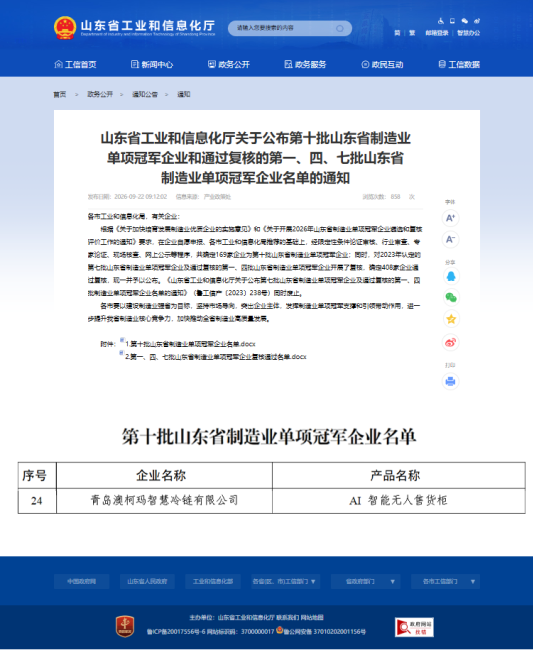Open the 新闻中心 nav item
The width and height of the screenshot is (534, 650).
152,64
